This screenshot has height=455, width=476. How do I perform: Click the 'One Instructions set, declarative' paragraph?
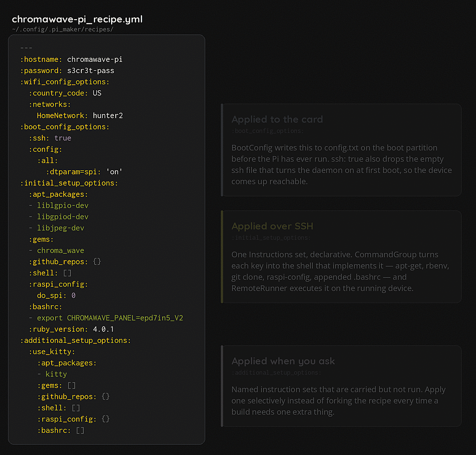coord(340,271)
